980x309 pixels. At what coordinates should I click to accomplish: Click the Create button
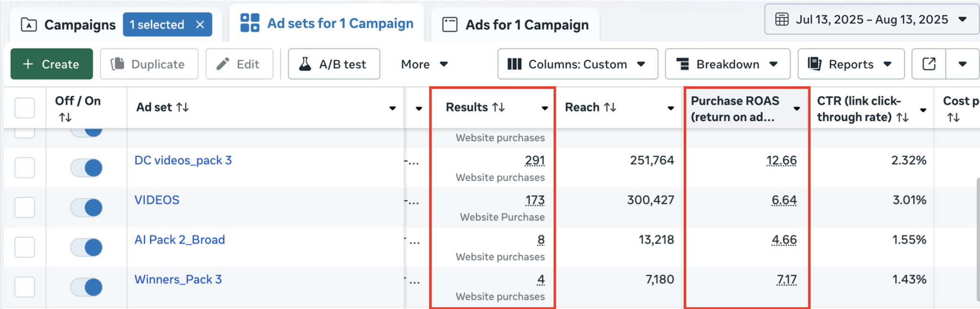pyautogui.click(x=52, y=64)
